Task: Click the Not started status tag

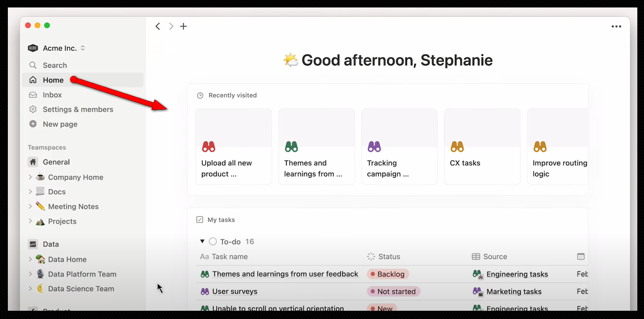Action: point(393,291)
